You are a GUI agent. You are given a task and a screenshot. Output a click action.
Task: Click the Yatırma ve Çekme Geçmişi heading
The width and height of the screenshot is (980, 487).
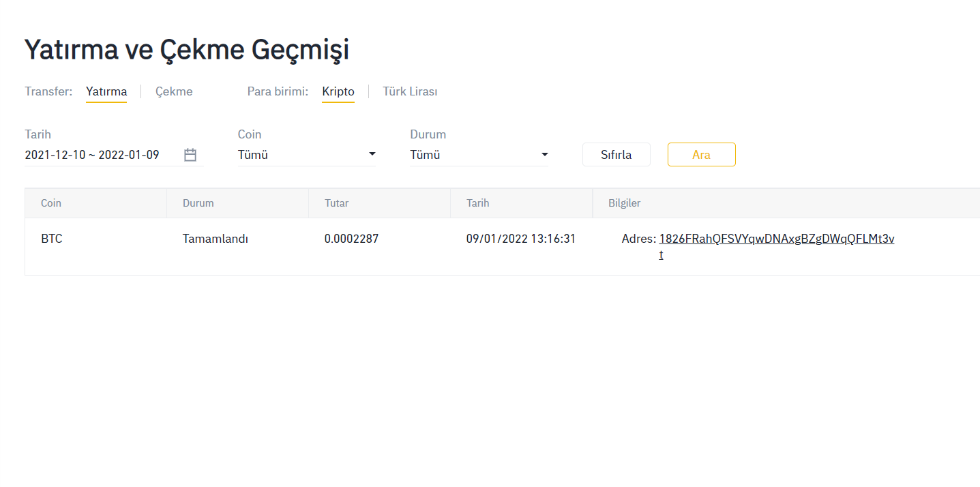click(x=187, y=50)
